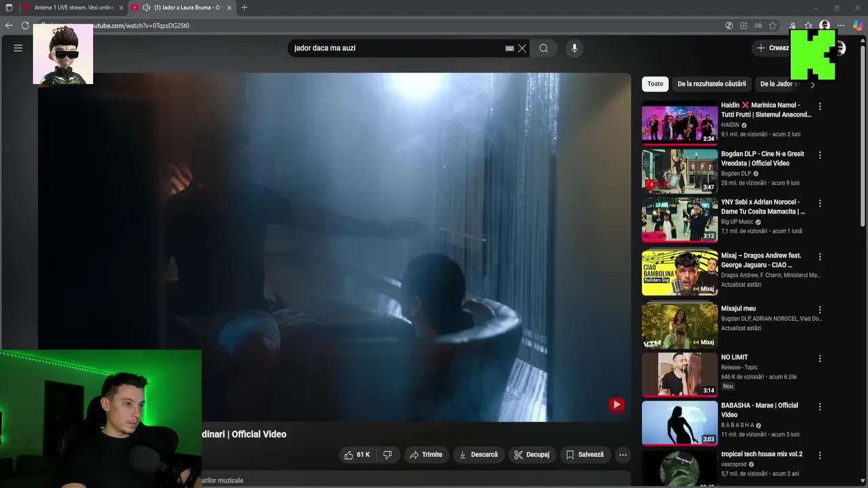Click the on-screen keyboard icon in search box
The height and width of the screenshot is (488, 868).
click(x=509, y=49)
